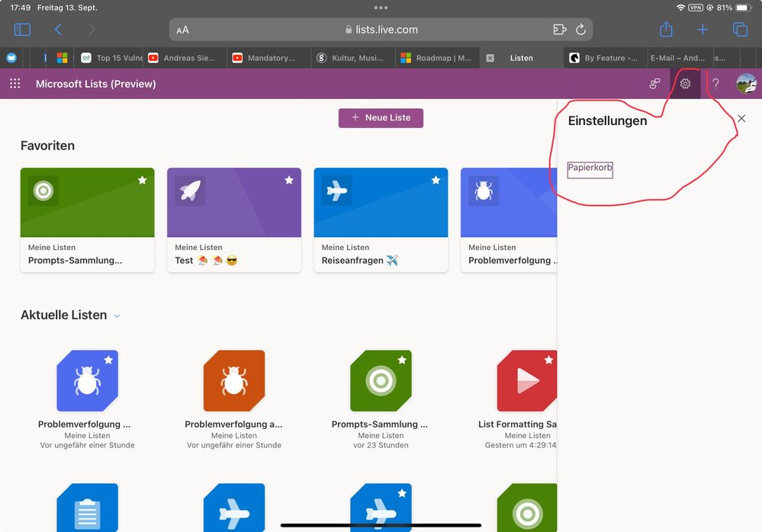Click the extension icon in the address bar

point(560,30)
